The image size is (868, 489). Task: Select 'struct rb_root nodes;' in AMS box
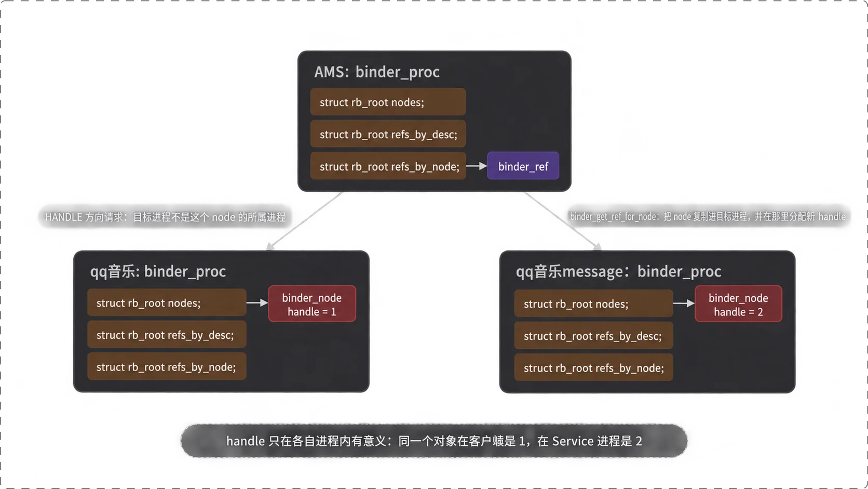(x=388, y=102)
